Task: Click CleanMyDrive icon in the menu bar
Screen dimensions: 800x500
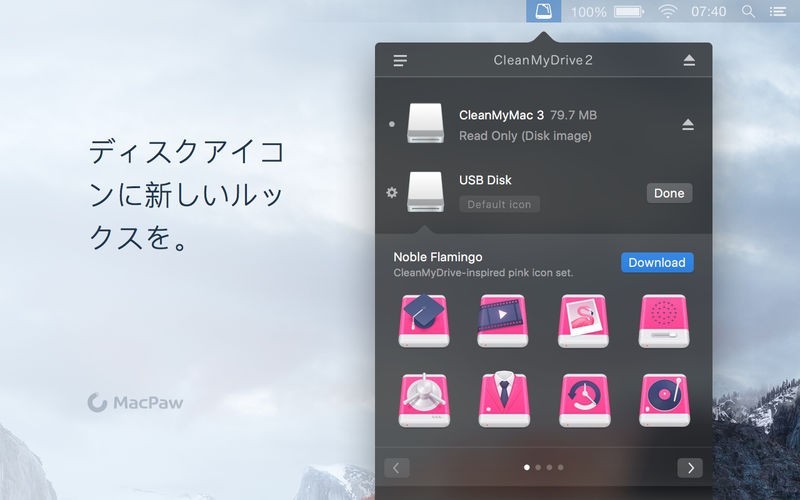Action: pos(543,11)
